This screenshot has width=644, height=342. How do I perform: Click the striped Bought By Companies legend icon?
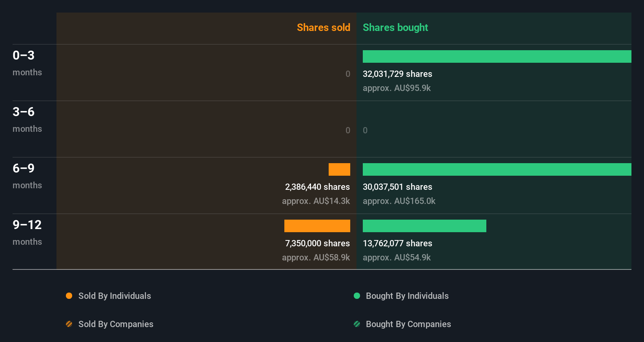click(x=357, y=324)
